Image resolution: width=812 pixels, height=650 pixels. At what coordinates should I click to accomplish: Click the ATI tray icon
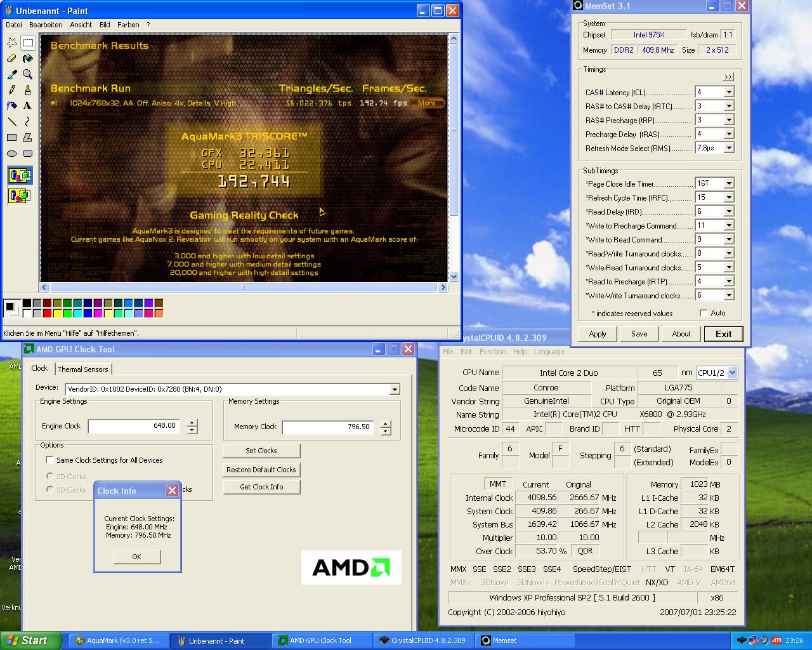(776, 640)
